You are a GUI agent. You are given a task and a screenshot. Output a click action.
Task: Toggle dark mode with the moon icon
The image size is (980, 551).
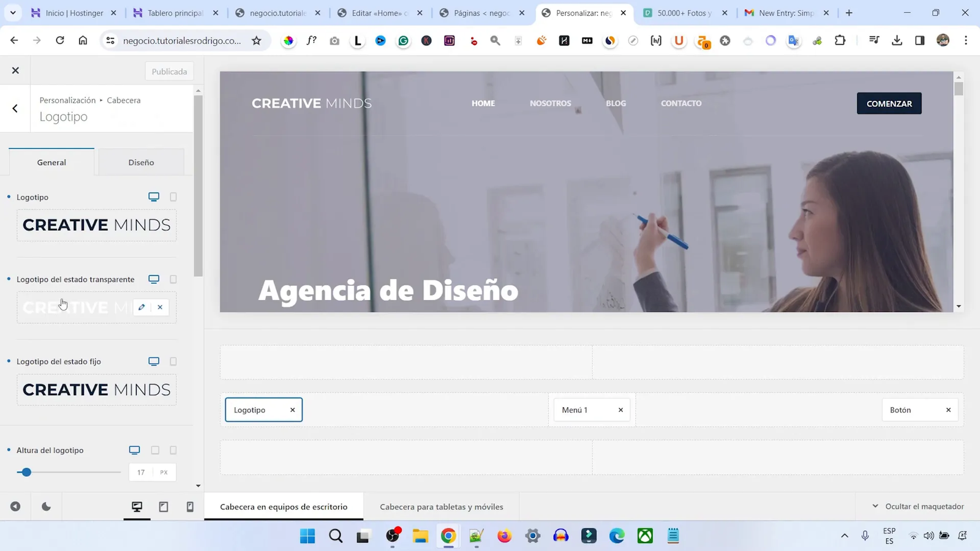(47, 506)
